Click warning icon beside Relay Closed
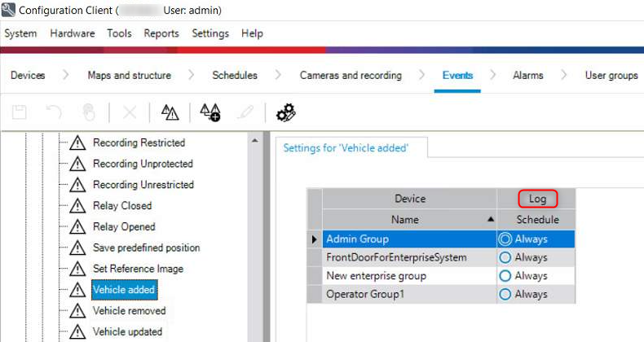Image resolution: width=644 pixels, height=342 pixels. pos(77,206)
